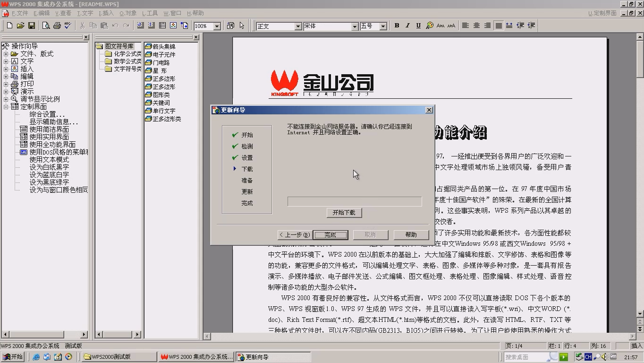Expand the 文件、版式 tree node
644x363 pixels.
tap(6, 54)
